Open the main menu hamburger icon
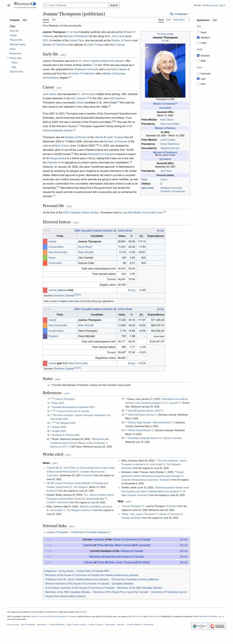The height and width of the screenshot is (644, 233). pos(9,5)
